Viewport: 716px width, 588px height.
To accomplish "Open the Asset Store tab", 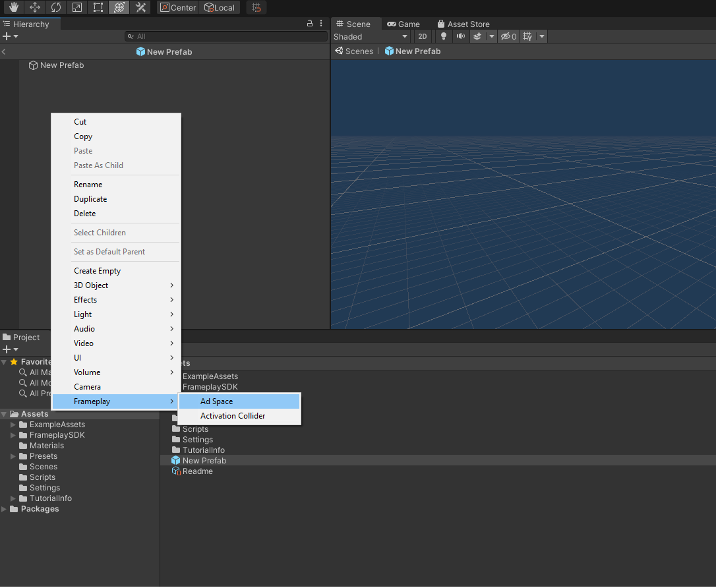I will point(463,24).
